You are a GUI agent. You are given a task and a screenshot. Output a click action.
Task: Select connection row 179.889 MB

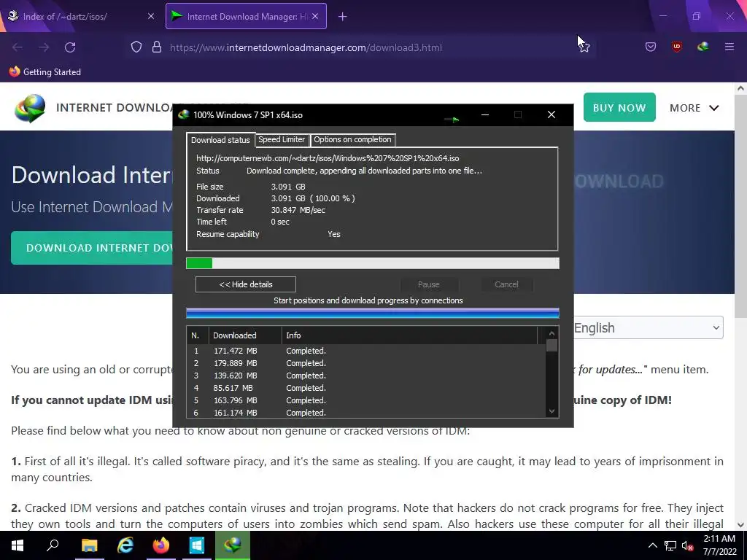367,363
